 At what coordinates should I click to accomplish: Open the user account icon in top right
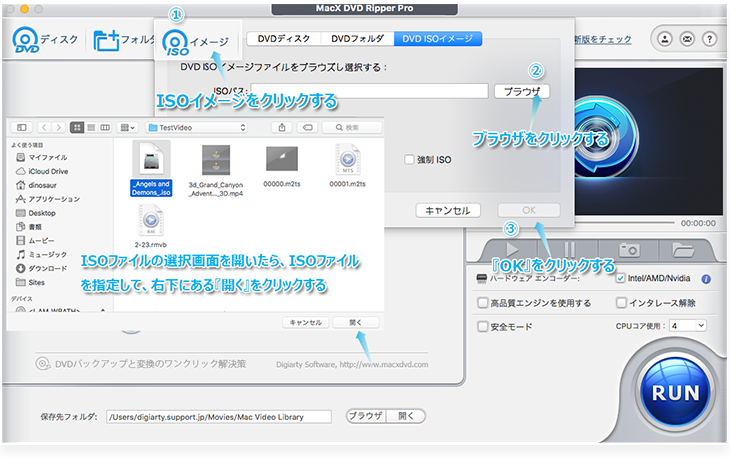(x=665, y=39)
